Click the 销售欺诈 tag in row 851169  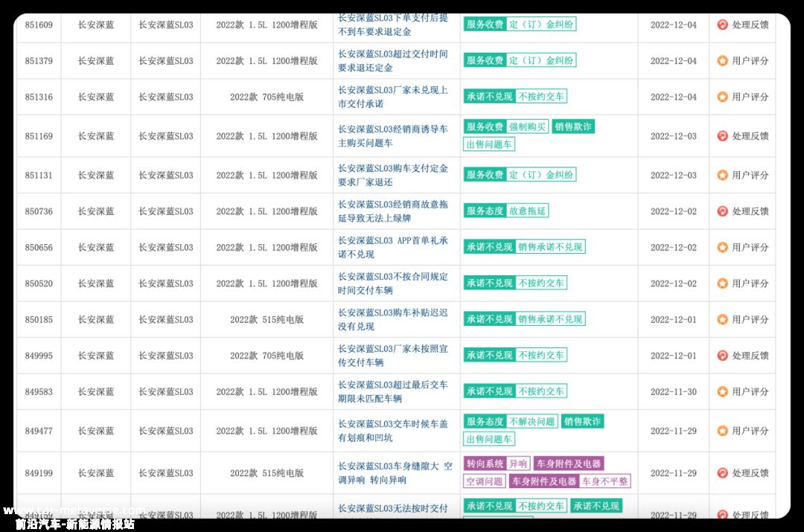[572, 126]
